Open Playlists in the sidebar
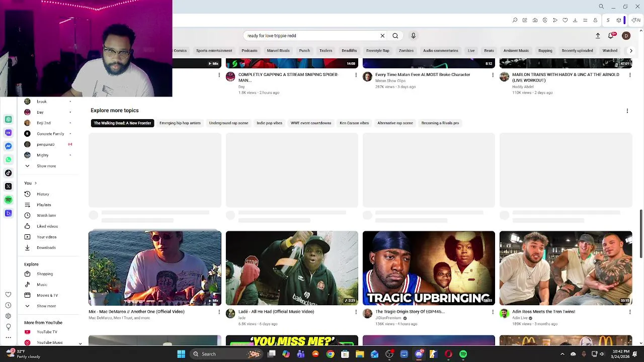This screenshot has width=644, height=362. coord(44,205)
